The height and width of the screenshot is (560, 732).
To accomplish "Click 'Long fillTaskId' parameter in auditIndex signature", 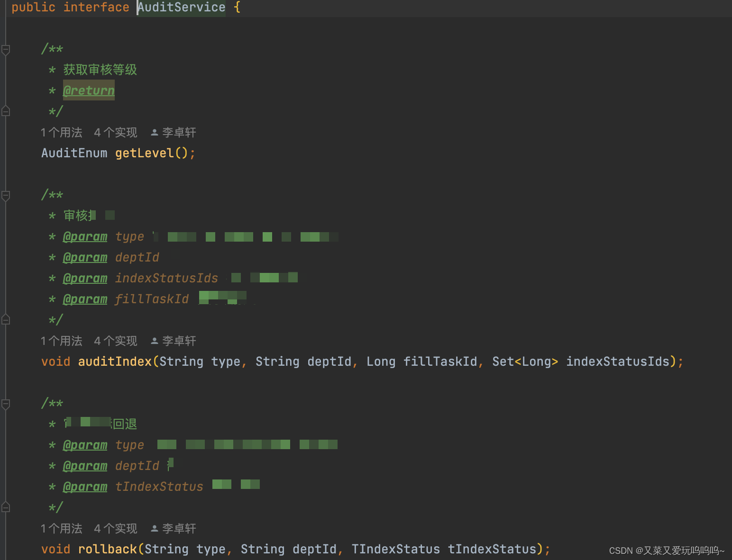I will click(x=422, y=361).
